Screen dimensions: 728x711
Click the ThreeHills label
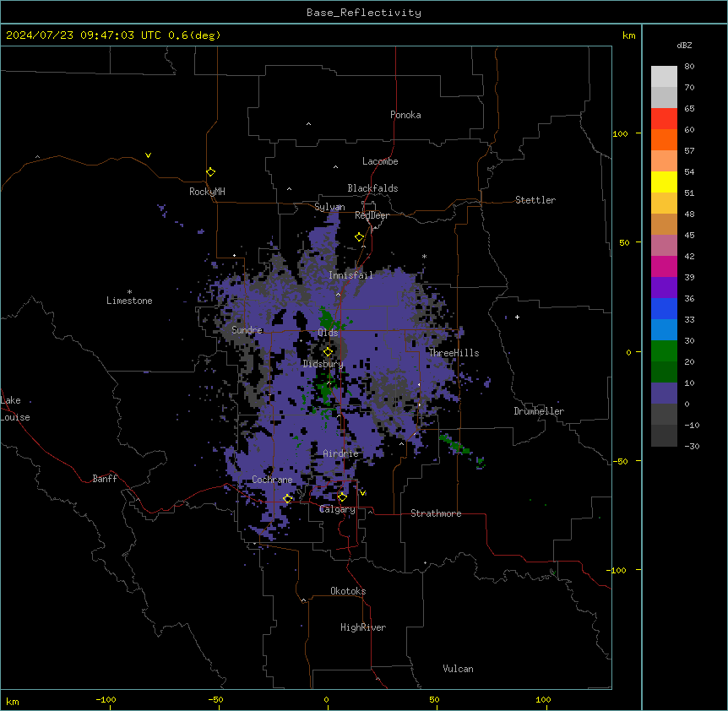point(454,353)
